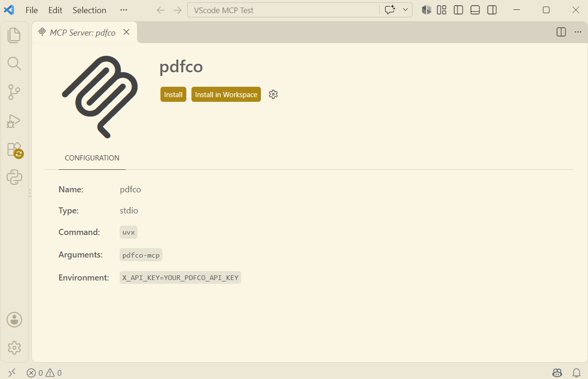
Task: Toggle the primary side bar
Action: [458, 10]
